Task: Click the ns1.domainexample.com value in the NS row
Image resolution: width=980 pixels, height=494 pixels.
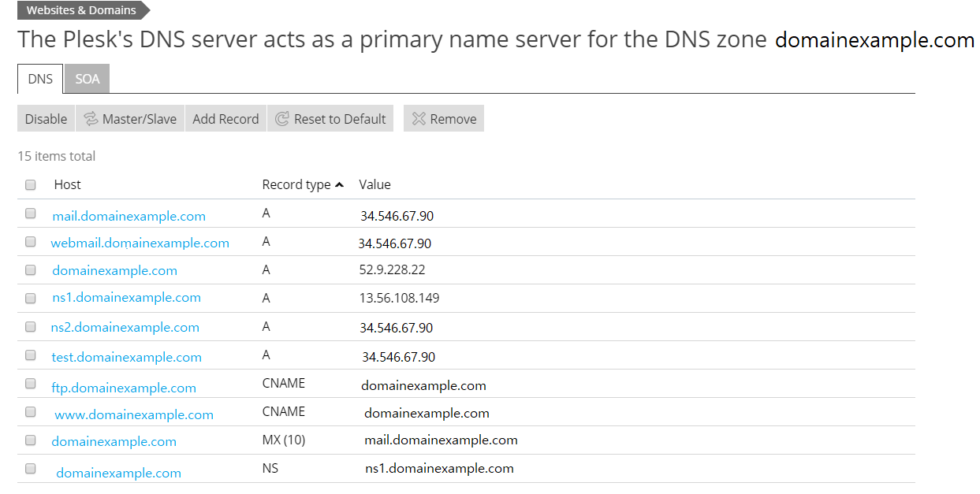Action: point(440,468)
